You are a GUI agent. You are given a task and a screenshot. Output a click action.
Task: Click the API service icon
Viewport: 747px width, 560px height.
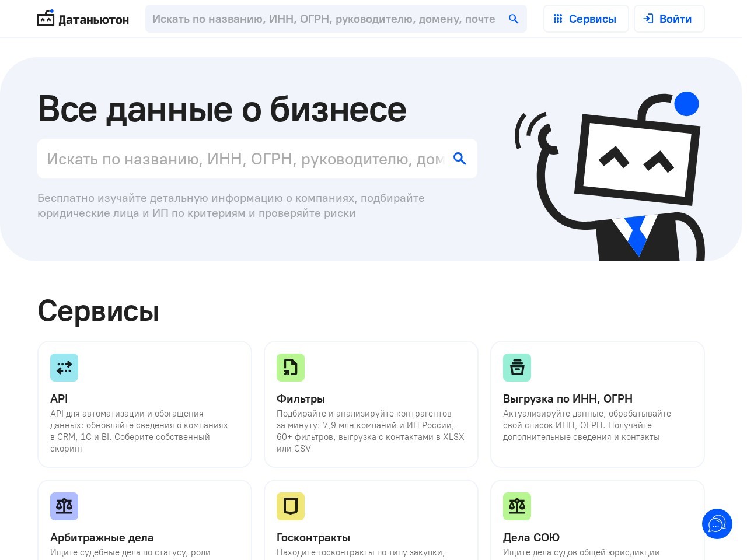(64, 367)
